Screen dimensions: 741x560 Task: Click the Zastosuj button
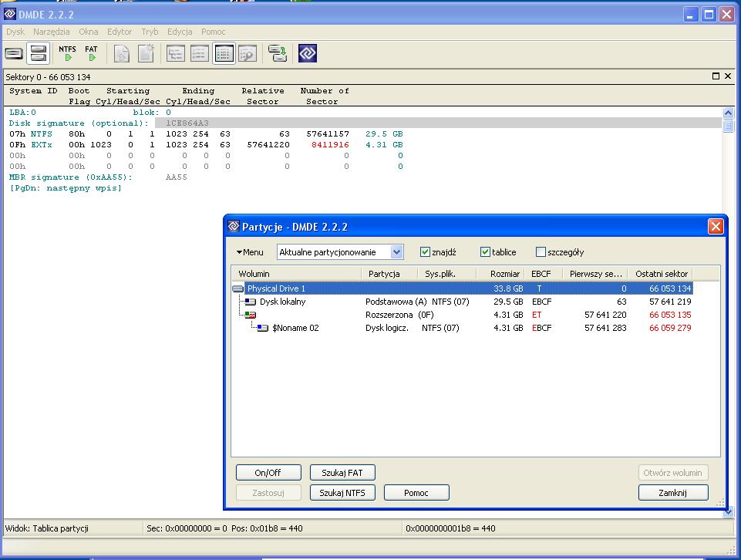click(268, 492)
